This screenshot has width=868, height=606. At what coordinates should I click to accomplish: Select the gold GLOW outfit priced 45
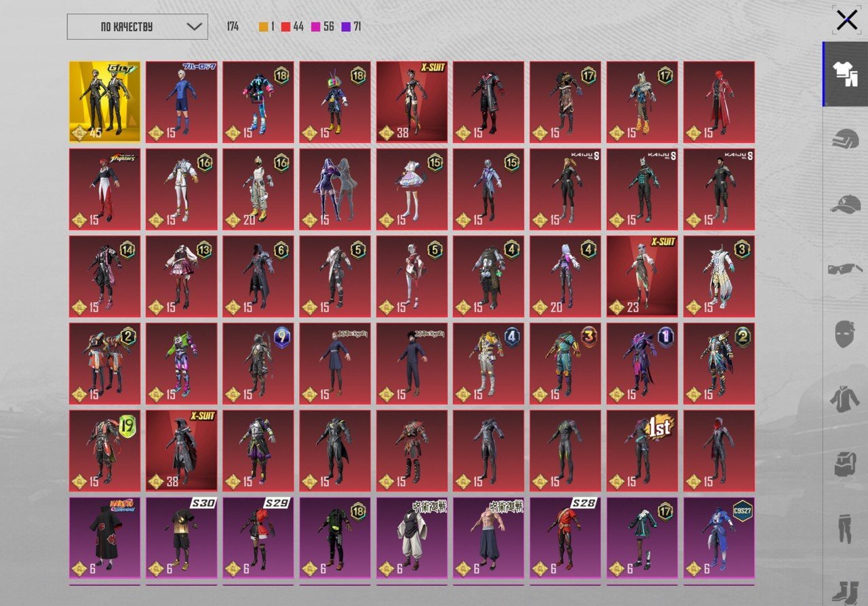[x=104, y=102]
